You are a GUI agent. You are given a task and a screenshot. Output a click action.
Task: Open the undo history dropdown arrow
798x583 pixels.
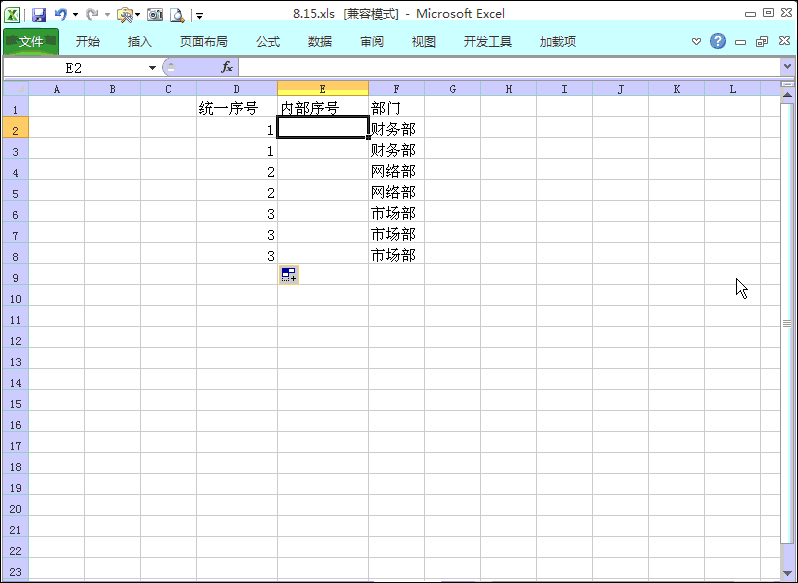click(x=75, y=15)
